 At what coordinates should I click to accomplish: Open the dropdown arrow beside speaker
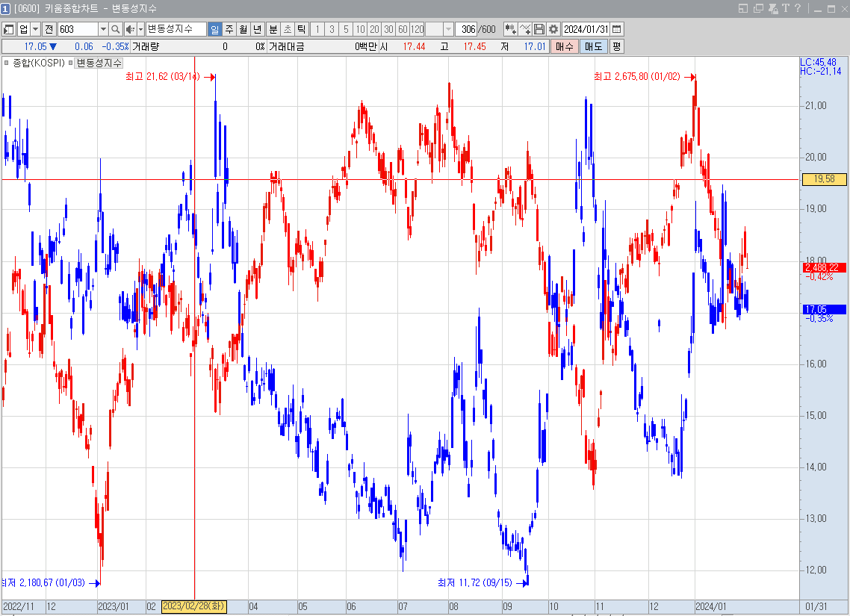[x=140, y=29]
